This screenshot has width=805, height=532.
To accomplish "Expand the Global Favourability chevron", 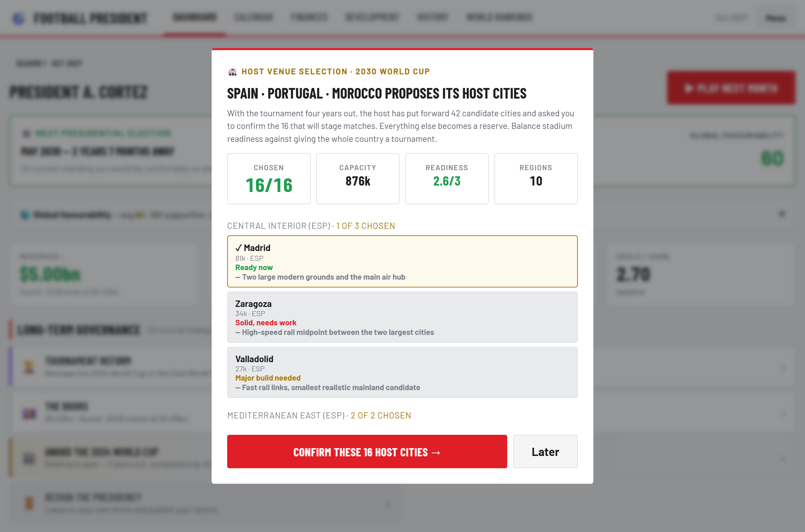I will (x=782, y=214).
